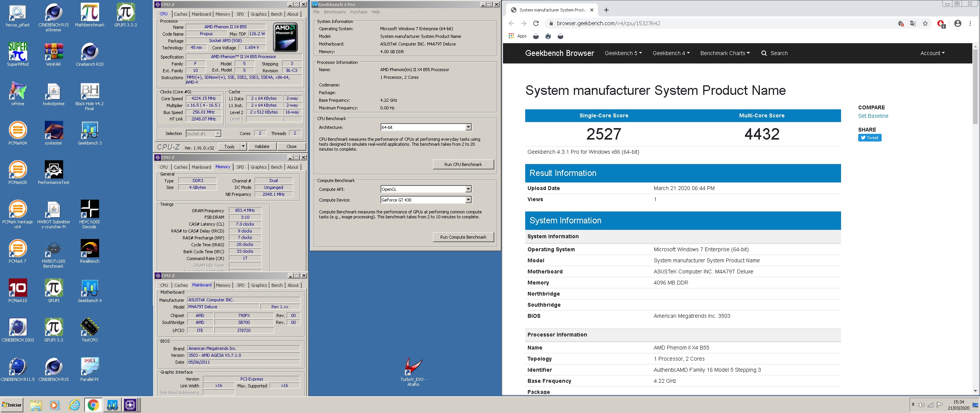Click the Windows Explorer taskbar icon
Viewport: 980px width, 413px height.
pyautogui.click(x=36, y=405)
